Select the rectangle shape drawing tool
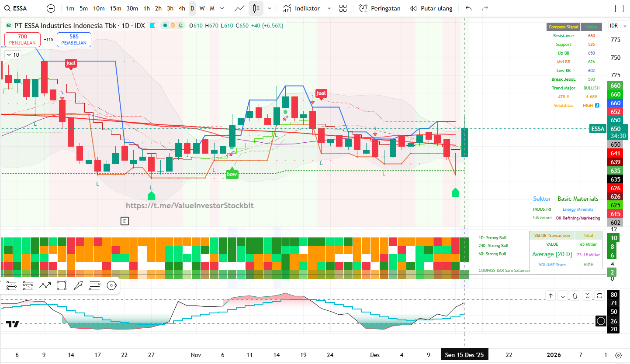 (62, 285)
